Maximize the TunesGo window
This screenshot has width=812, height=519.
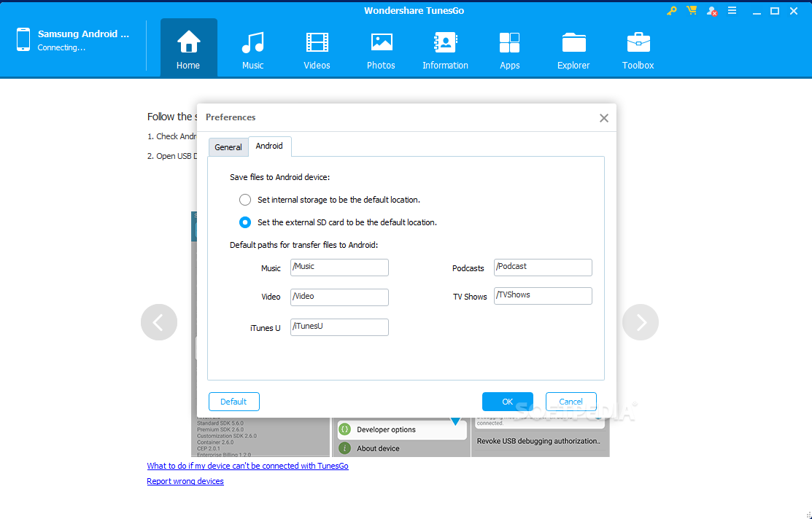coord(775,11)
